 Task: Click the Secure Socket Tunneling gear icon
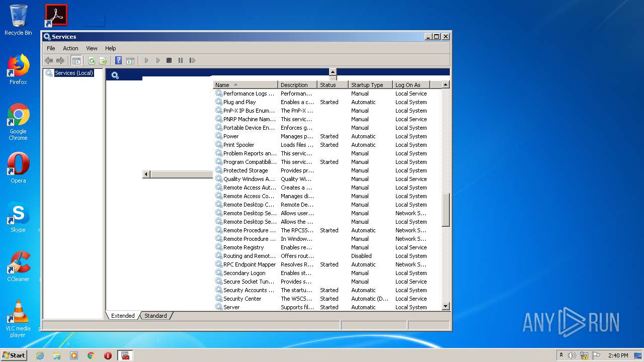[219, 282]
